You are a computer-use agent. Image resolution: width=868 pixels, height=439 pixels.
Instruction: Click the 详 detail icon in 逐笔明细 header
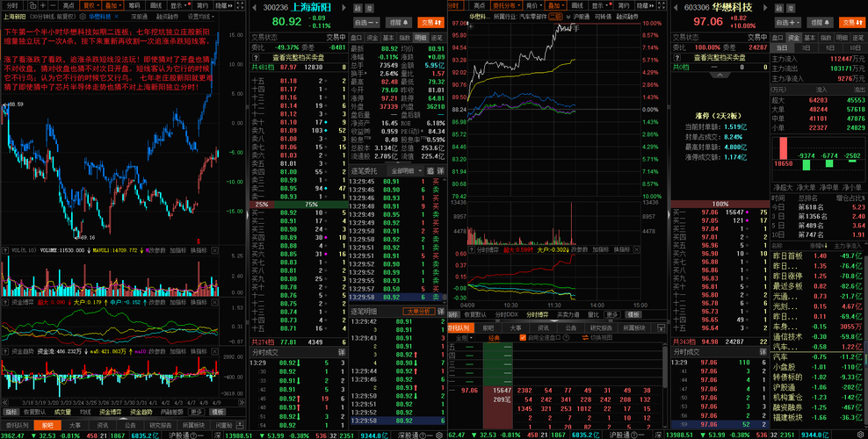[x=441, y=312]
